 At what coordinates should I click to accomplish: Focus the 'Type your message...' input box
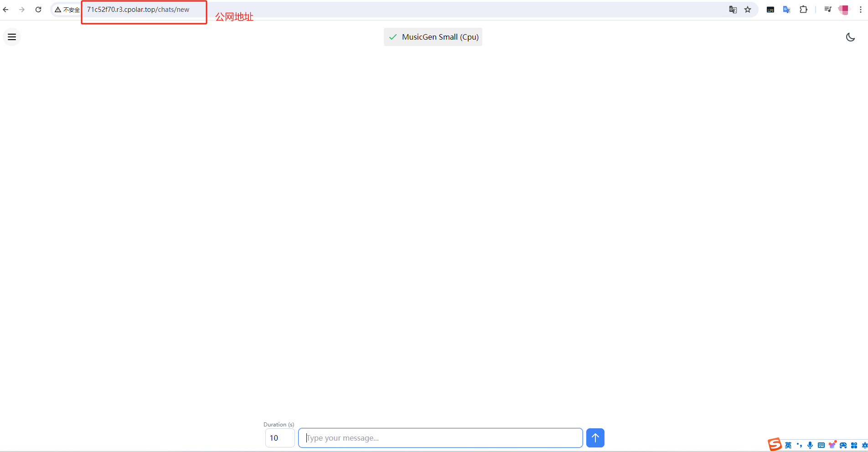point(440,438)
